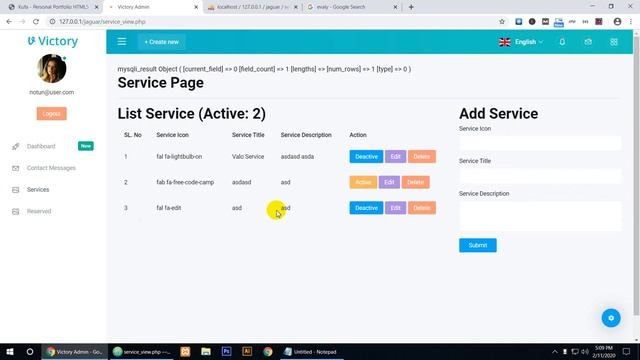640x360 pixels.
Task: Bookmark this page with the star icon
Action: [x=502, y=22]
